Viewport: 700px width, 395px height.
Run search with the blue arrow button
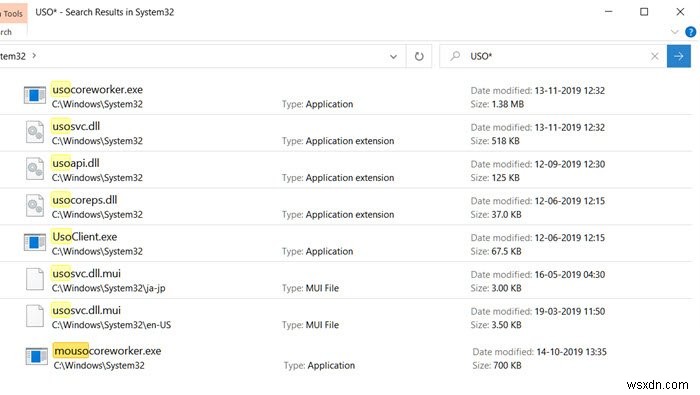679,56
